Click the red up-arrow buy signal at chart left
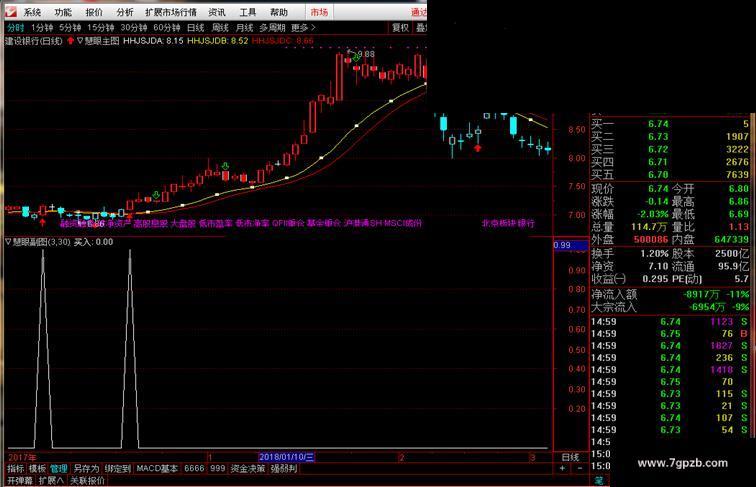Viewport: 756px width, 487px height. coord(42,222)
